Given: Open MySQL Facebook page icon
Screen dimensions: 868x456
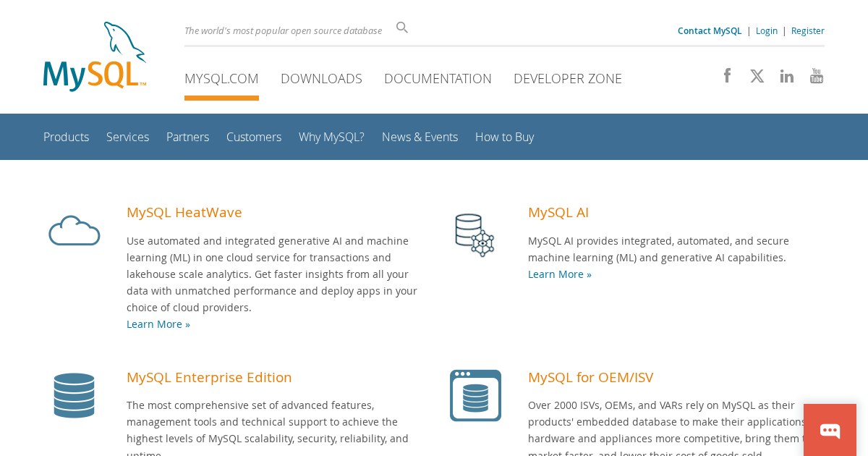Looking at the screenshot, I should pos(727,75).
